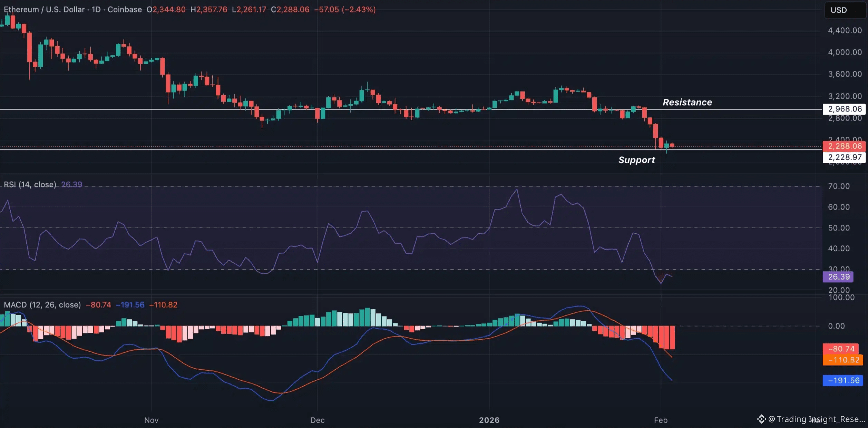Screen dimensions: 868x428
Task: Click the resistance price label 2,968.06
Action: [x=844, y=109]
